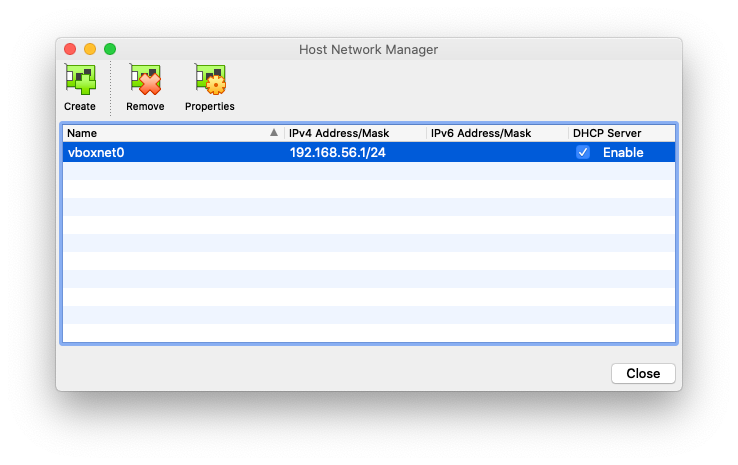Uncheck DHCP Server Enable checkbox for vboxnet0
The image size is (738, 465).
pos(583,152)
